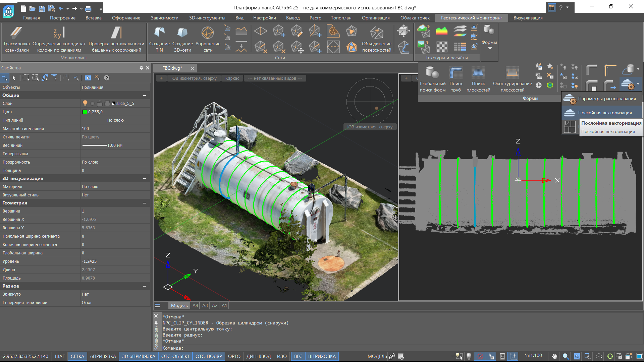
Task: Select the Создание 3D-сети tool
Action: [x=182, y=33]
